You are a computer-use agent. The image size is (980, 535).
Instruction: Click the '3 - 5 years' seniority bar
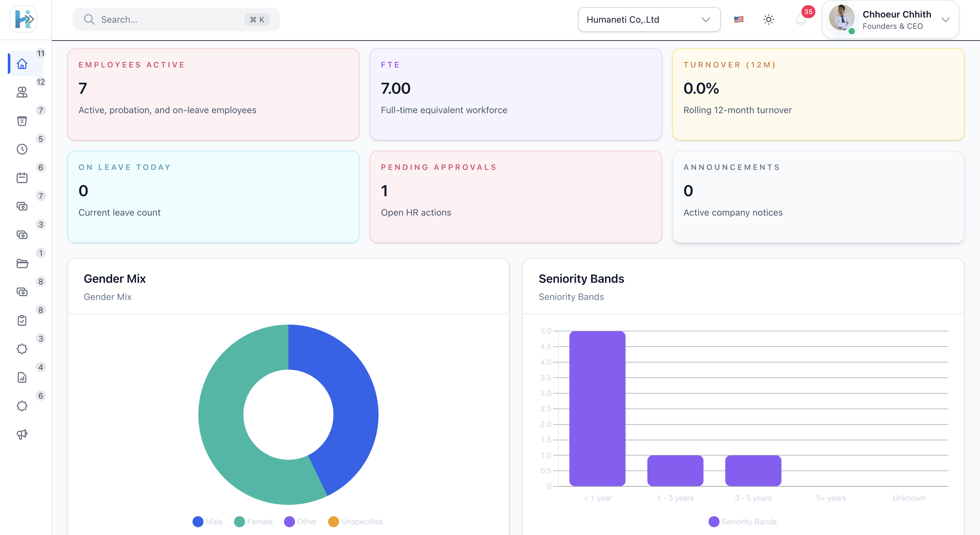(753, 471)
